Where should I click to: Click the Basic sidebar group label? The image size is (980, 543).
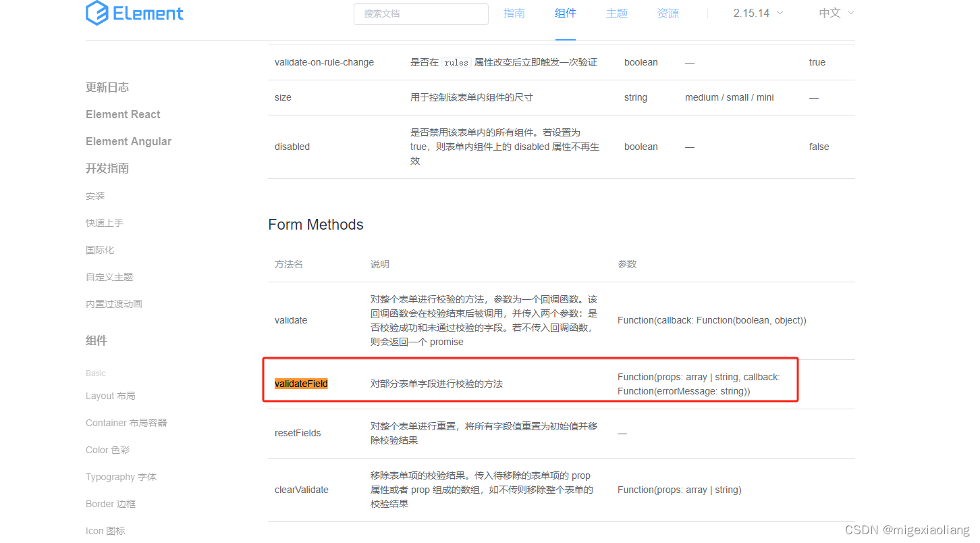(96, 373)
